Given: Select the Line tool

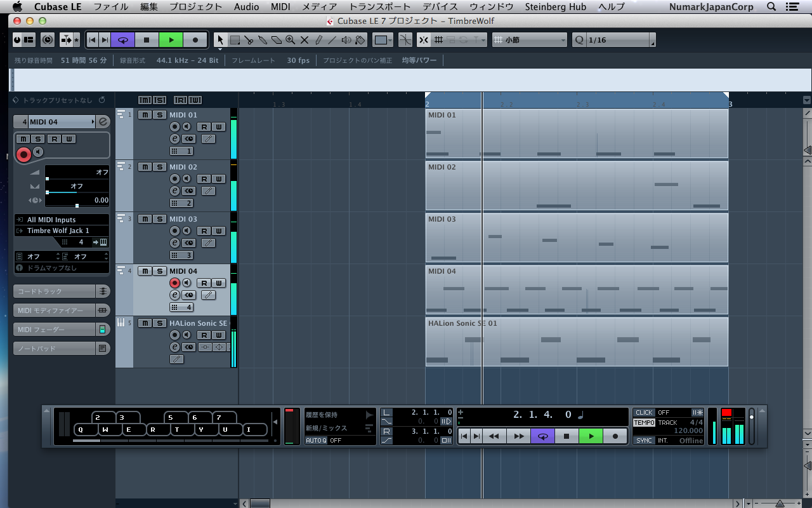Looking at the screenshot, I should click(x=332, y=40).
